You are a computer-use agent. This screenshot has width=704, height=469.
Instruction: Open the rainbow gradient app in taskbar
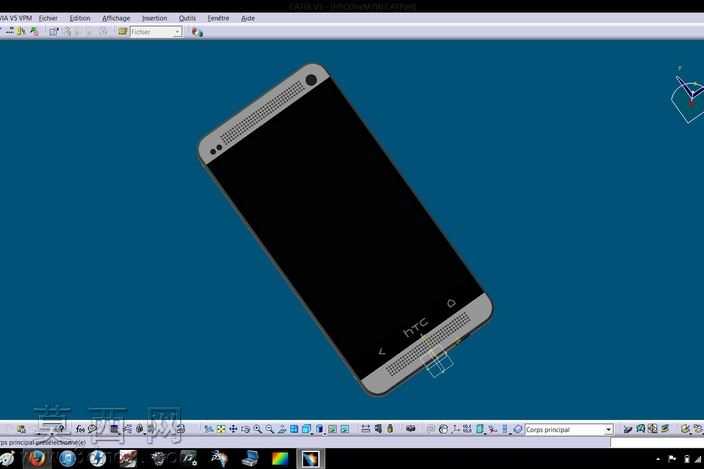(x=280, y=459)
